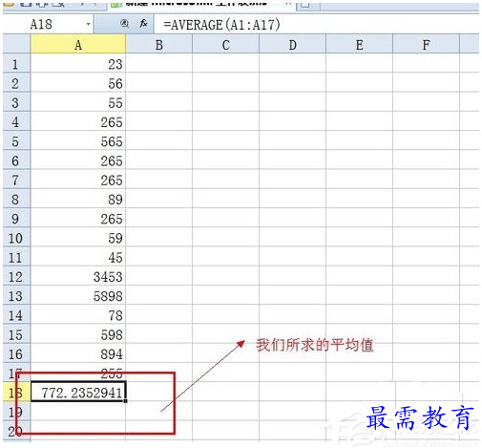Select row 3 header
Image resolution: width=482 pixels, height=448 pixels.
click(x=16, y=102)
